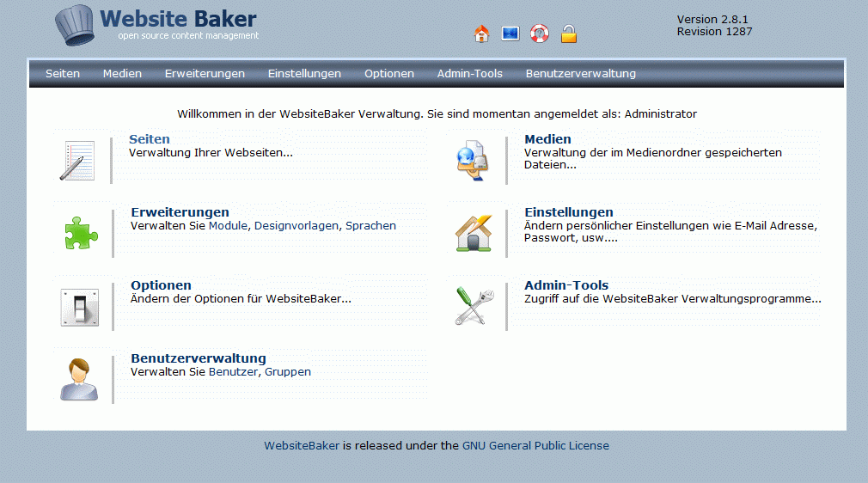Click 'open source content management' tagline
This screenshot has height=483, width=868.
coord(188,35)
